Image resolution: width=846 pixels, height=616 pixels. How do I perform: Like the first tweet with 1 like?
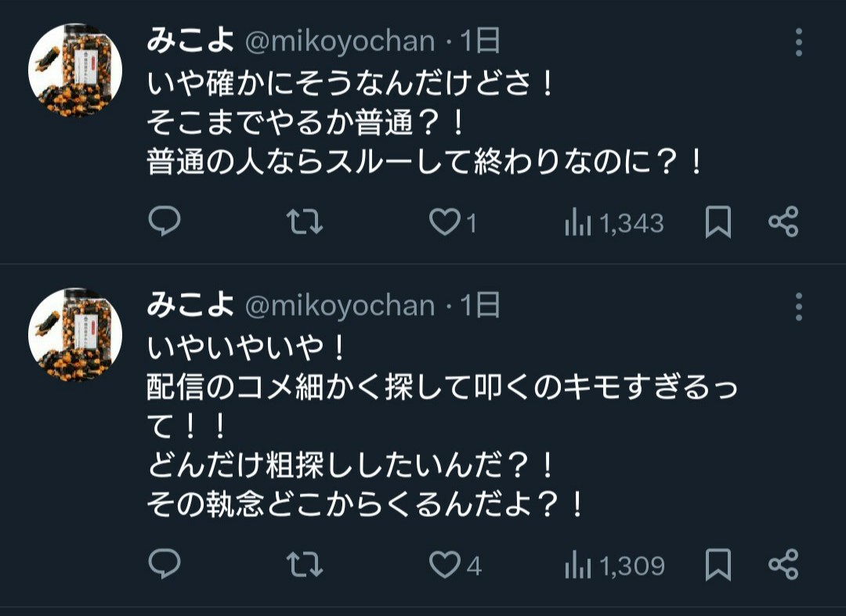pyautogui.click(x=446, y=223)
